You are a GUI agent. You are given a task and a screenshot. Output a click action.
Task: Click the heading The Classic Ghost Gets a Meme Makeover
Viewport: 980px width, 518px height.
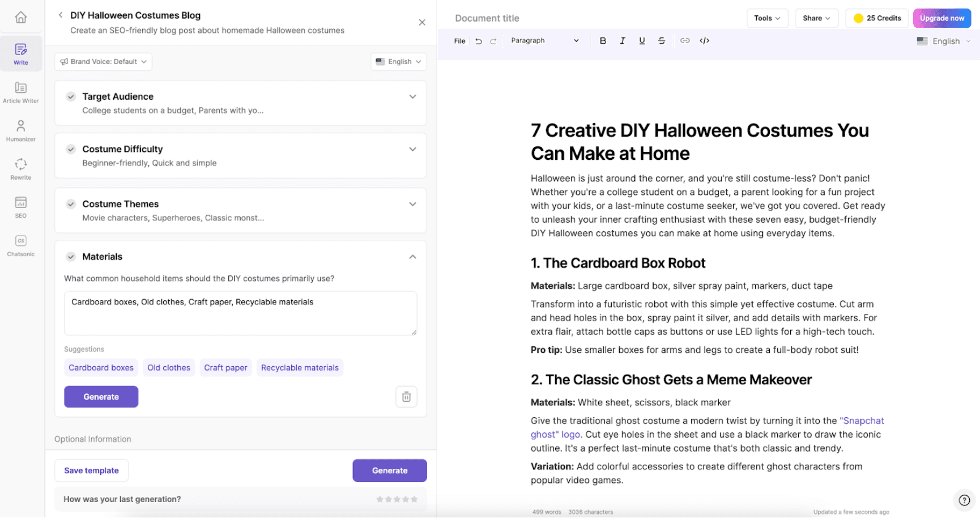tap(671, 380)
